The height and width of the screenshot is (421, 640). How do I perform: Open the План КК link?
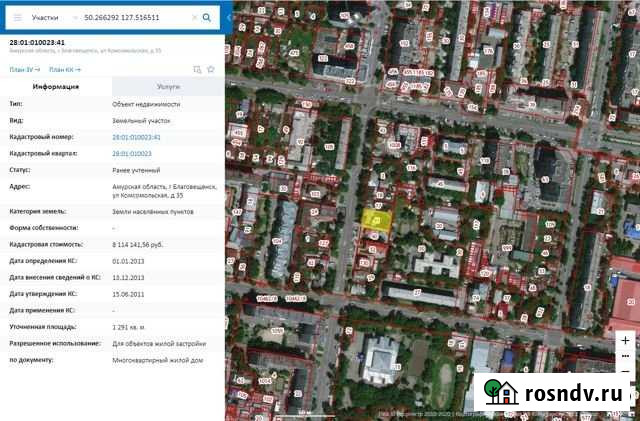[64, 69]
